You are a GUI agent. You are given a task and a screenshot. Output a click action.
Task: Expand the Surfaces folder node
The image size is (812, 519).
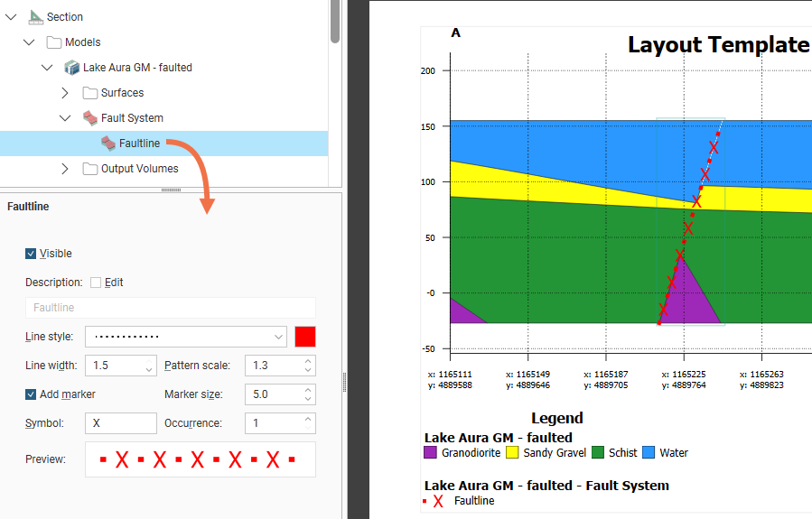(x=65, y=93)
